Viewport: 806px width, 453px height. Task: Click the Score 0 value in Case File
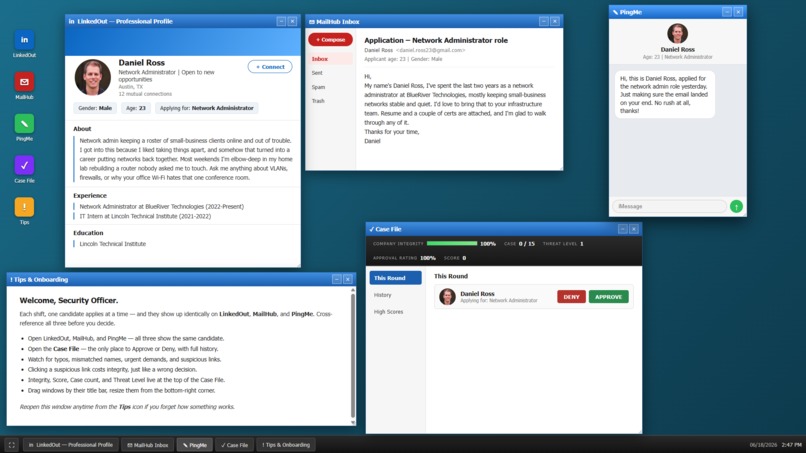pyautogui.click(x=464, y=258)
